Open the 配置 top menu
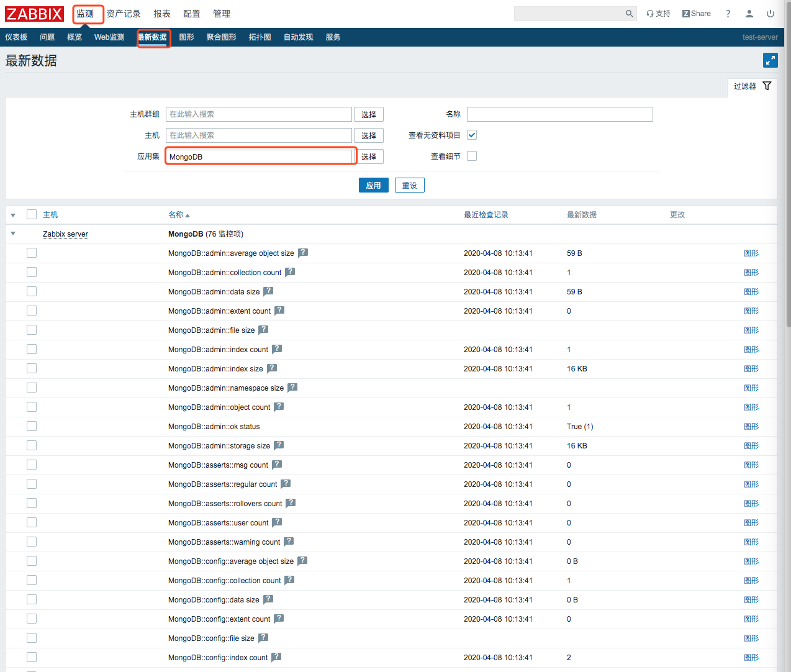 (191, 14)
